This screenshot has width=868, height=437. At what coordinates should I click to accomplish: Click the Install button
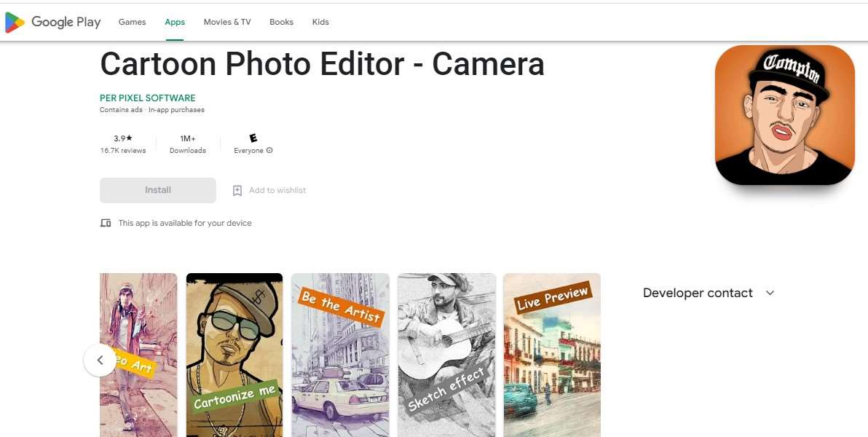(x=158, y=190)
